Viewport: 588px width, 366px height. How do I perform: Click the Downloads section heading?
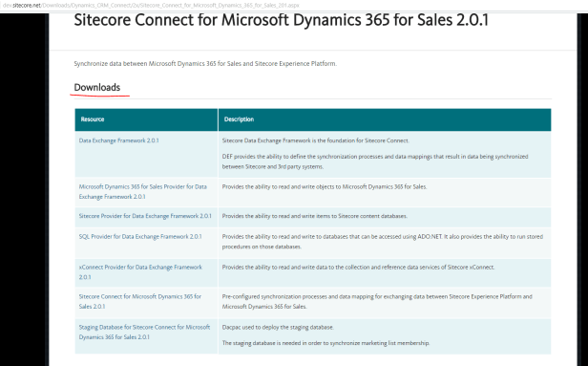coord(97,88)
